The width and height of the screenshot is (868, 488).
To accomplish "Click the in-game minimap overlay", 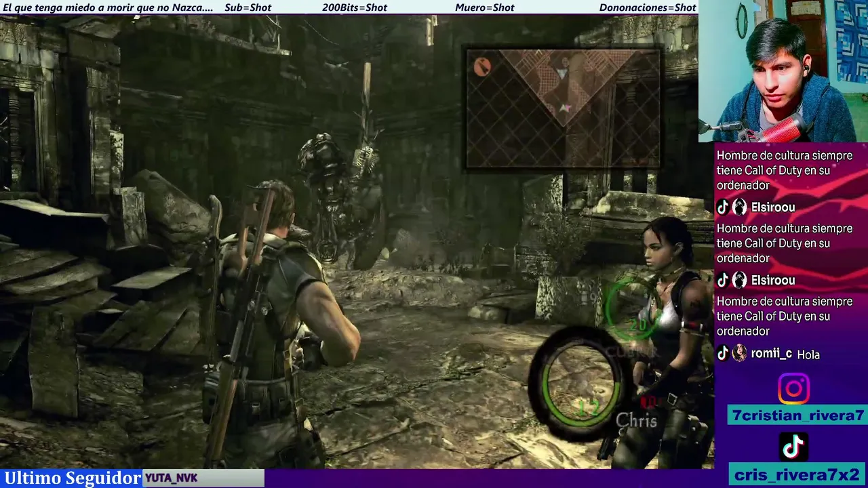I will [564, 107].
